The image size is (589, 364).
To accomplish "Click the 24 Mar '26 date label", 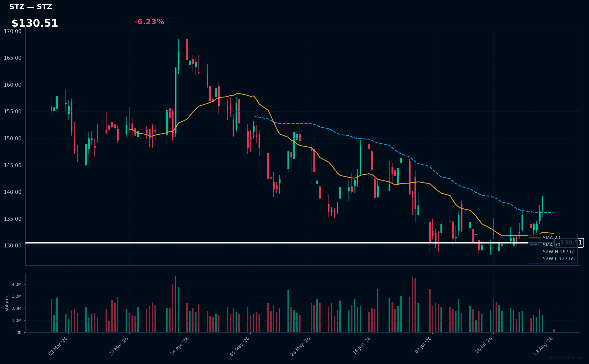I will (x=119, y=346).
